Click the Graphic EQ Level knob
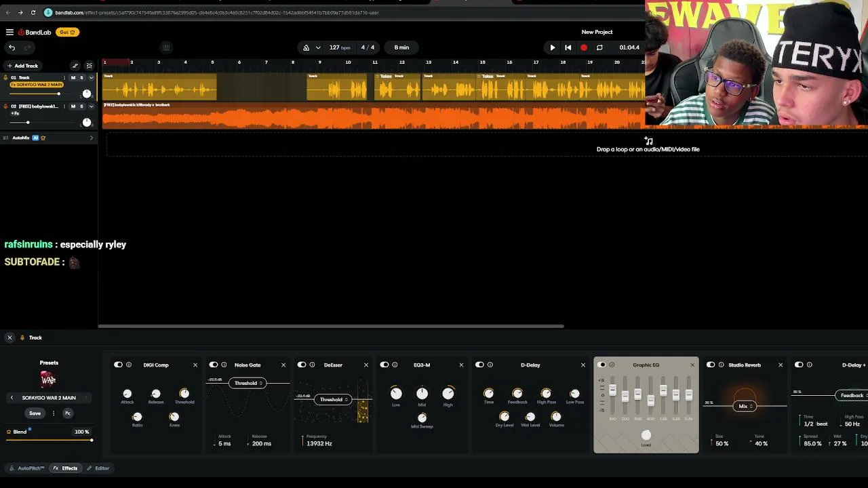868x488 pixels. coord(646,436)
